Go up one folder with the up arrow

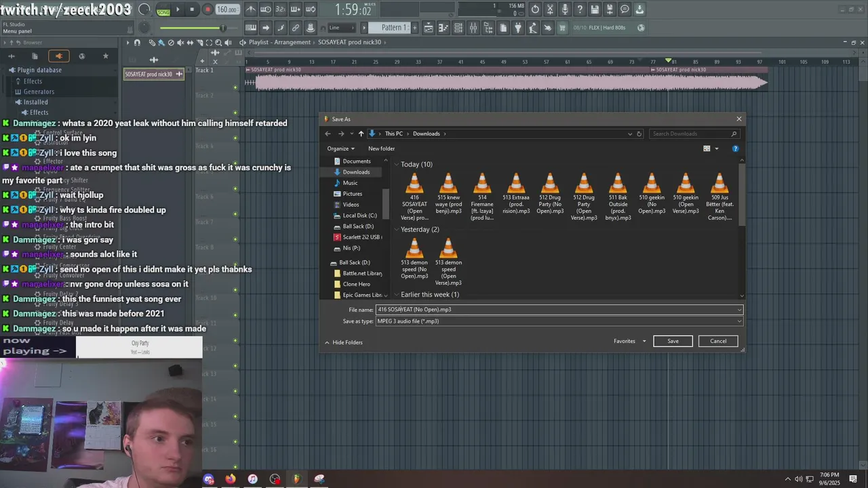click(361, 134)
